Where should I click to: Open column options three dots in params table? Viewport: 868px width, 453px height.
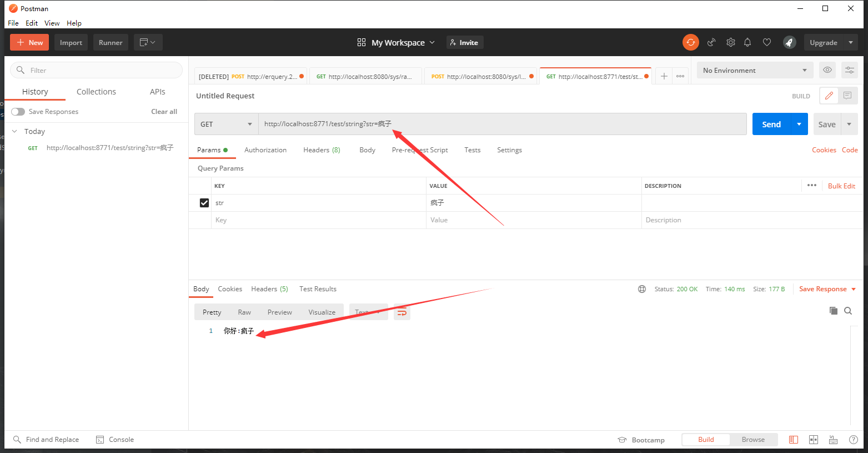[x=812, y=186]
